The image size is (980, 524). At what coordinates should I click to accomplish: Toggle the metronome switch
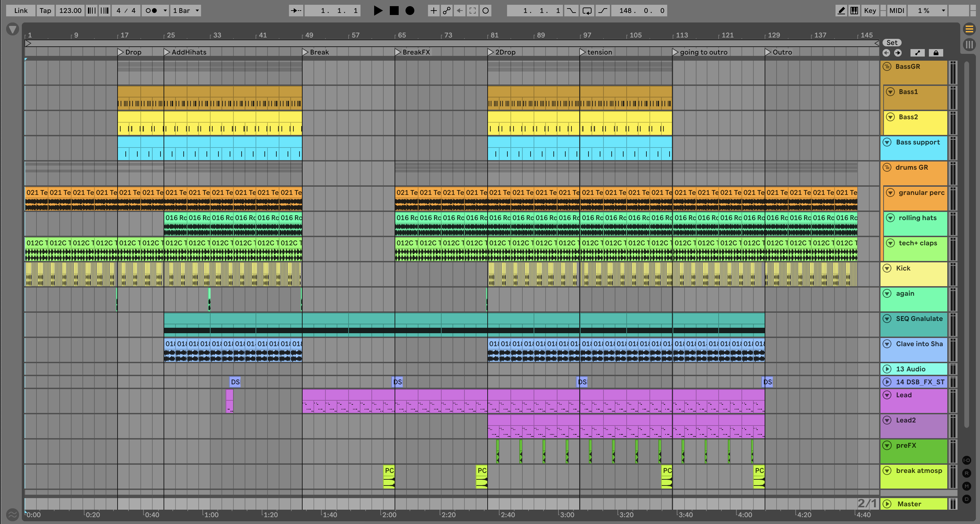coord(151,11)
